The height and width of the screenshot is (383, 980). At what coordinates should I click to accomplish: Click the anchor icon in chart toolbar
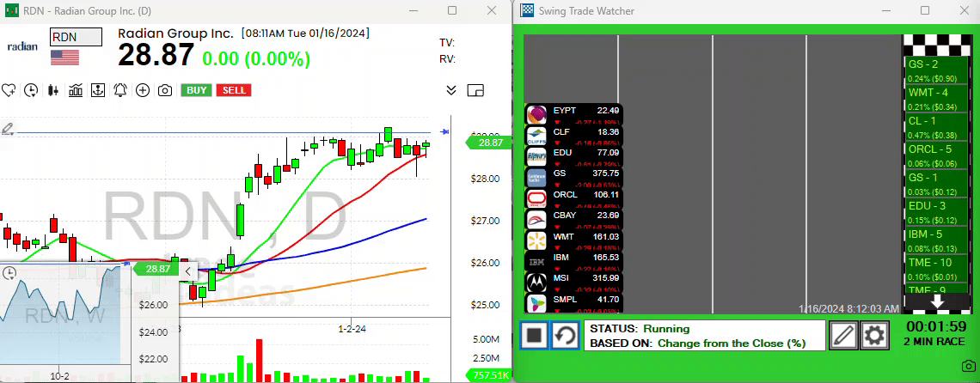[x=98, y=90]
